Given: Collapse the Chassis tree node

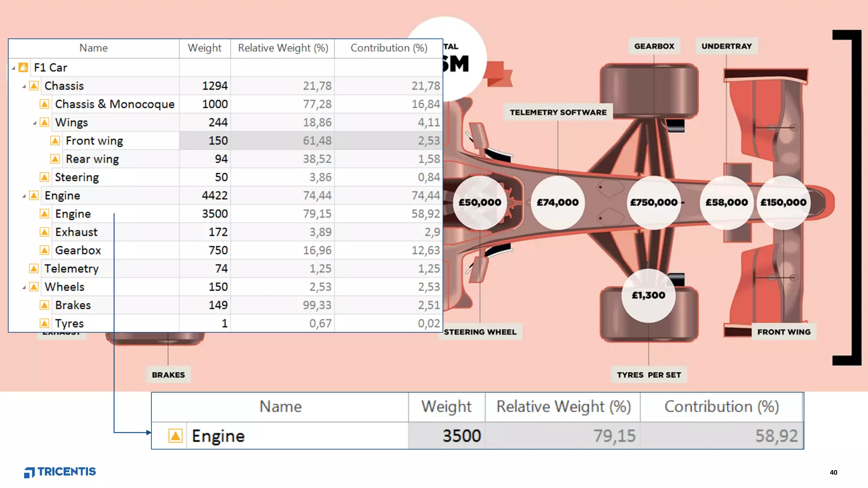Looking at the screenshot, I should [24, 86].
